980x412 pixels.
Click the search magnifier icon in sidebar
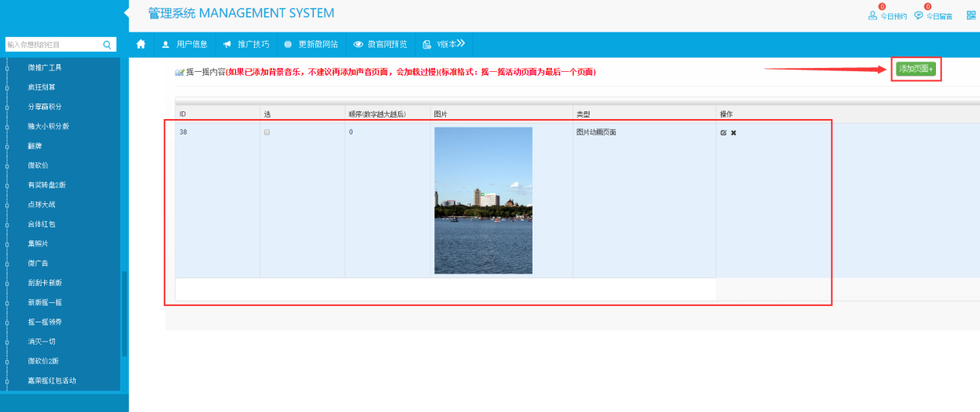(x=107, y=45)
